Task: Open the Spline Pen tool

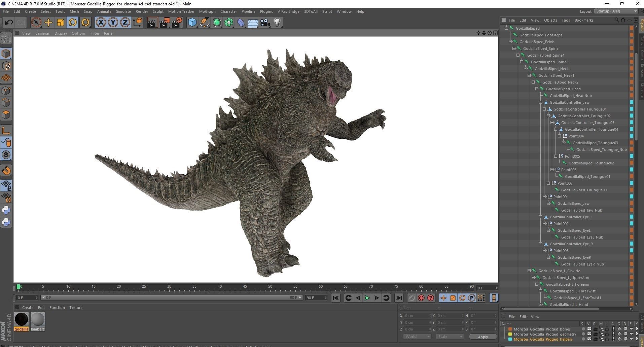Action: tap(204, 23)
